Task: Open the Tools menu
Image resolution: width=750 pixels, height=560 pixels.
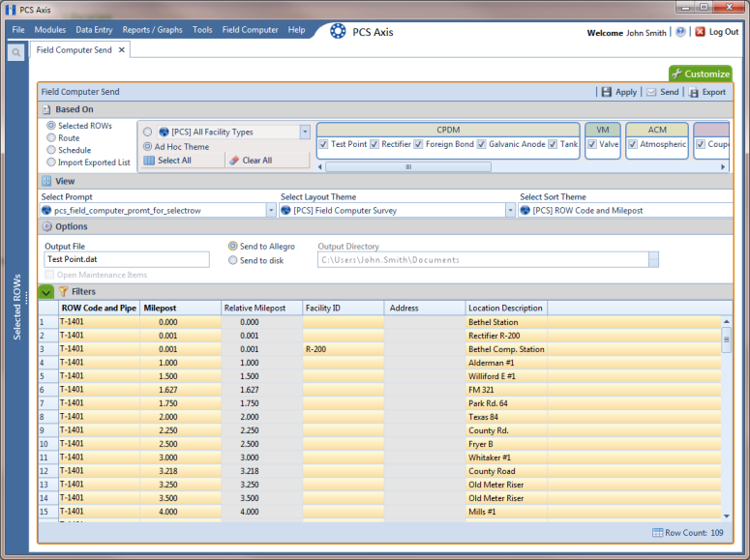Action: (x=202, y=30)
